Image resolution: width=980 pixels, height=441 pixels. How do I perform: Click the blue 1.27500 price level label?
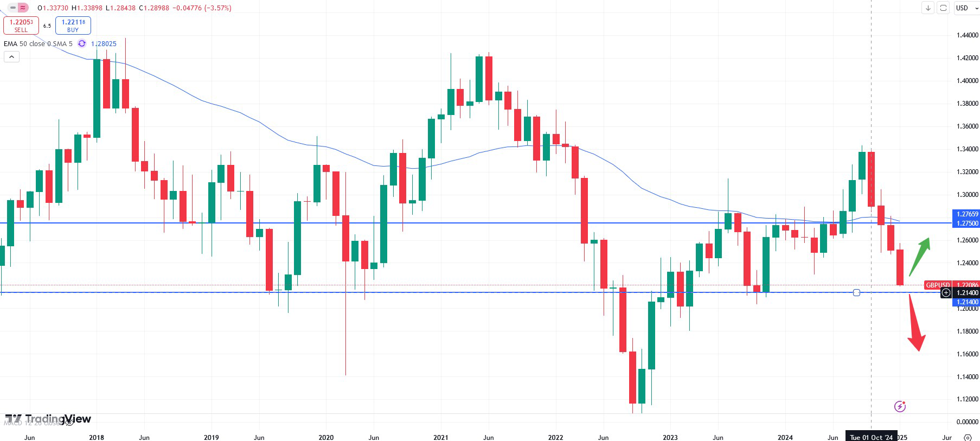pyautogui.click(x=967, y=223)
